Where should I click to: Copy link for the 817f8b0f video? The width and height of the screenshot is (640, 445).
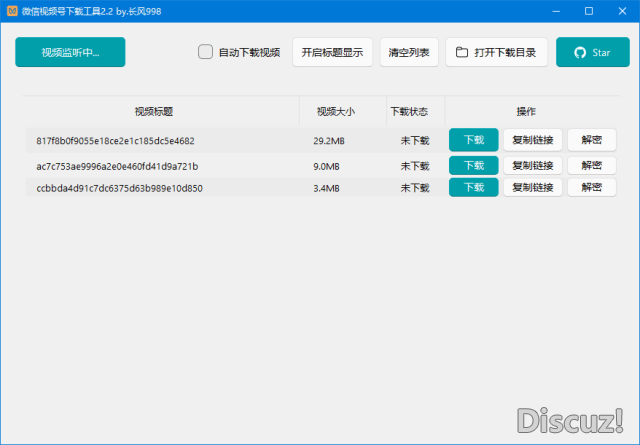pos(532,140)
